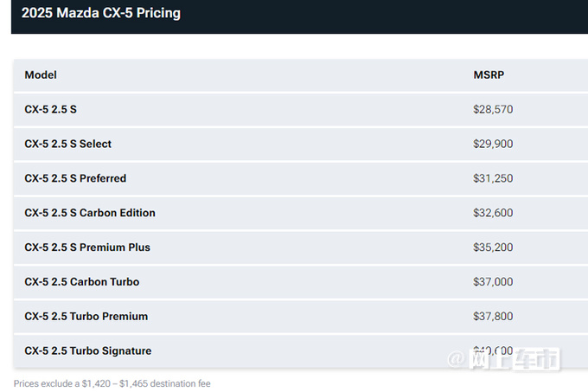The height and width of the screenshot is (392, 588).
Task: Click the CX-5 2.5 S Premium Plus name
Action: (87, 247)
